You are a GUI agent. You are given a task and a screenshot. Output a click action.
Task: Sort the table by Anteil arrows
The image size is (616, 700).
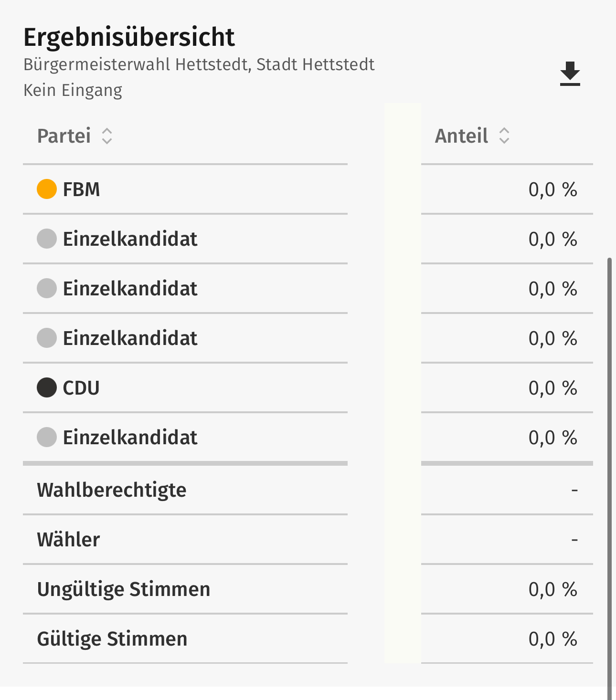click(504, 136)
